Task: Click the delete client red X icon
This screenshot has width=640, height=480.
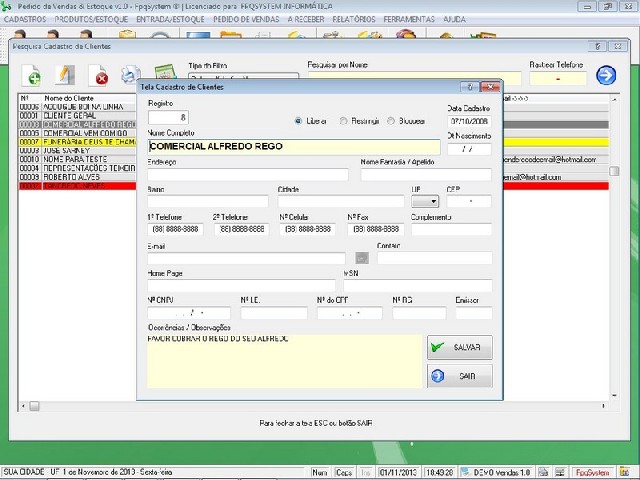Action: 98,76
